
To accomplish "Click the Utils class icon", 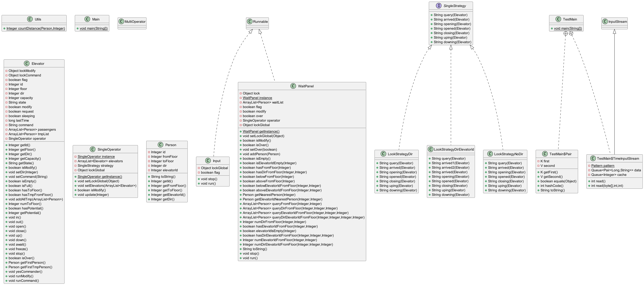I will 30,19.
